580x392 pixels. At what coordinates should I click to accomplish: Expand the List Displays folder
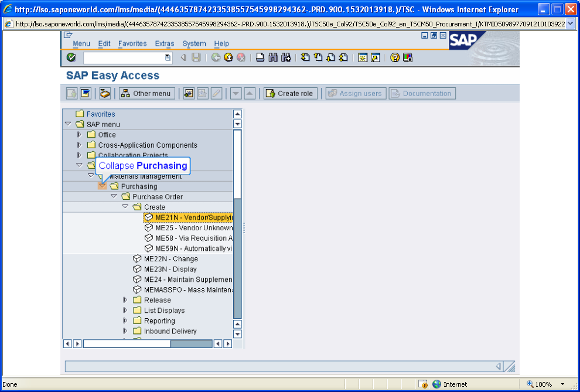click(125, 311)
